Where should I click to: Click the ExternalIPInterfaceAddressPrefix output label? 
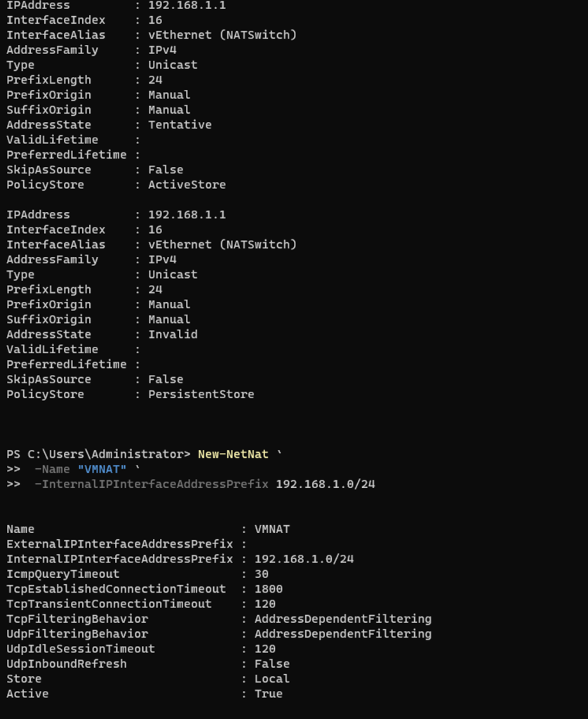119,544
